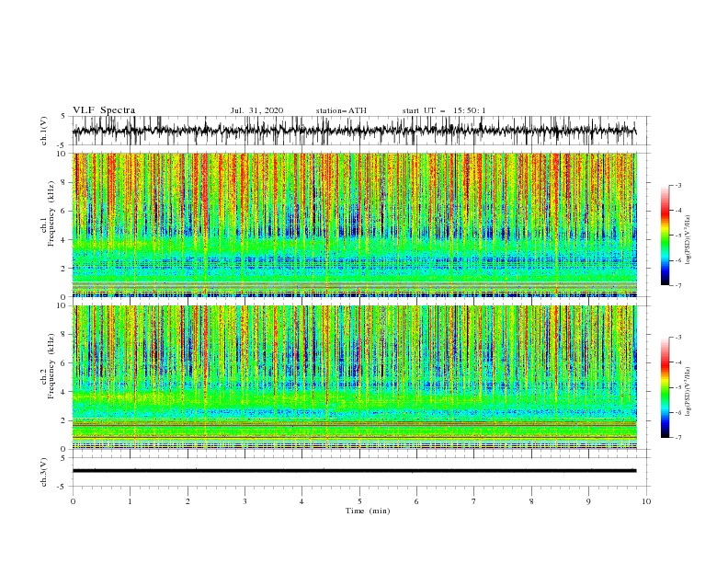Click the "-3" label on ch.1 color bar

coord(677,186)
